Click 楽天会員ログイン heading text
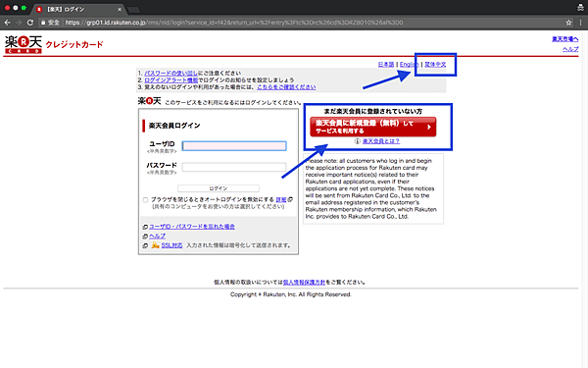Viewport: 588px width, 368px height. pyautogui.click(x=174, y=126)
